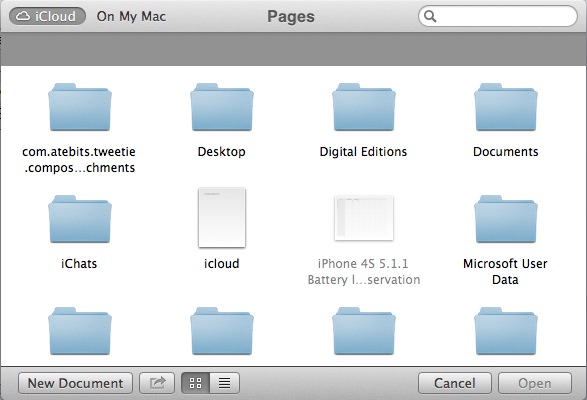Select the iPhone 4S 5.1.1 spreadsheet thumbnail
The width and height of the screenshot is (587, 400).
(364, 218)
